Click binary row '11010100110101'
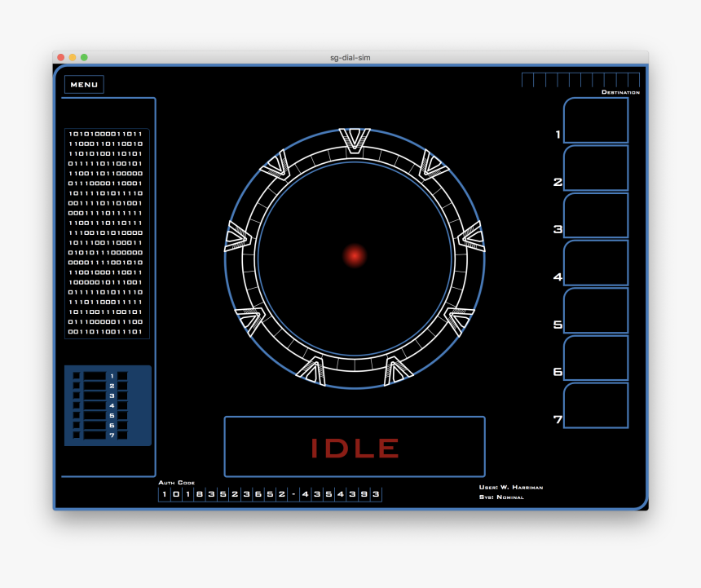Screen dimensions: 701x588 pos(105,153)
